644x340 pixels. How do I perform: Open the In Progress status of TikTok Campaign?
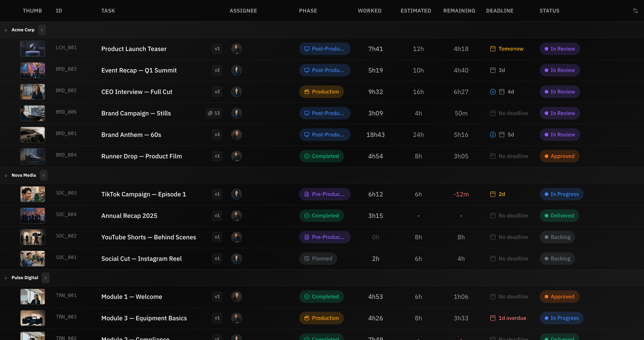[x=561, y=194]
